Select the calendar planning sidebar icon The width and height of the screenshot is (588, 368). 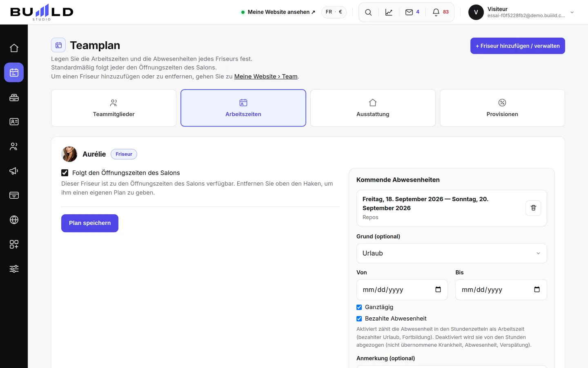(x=14, y=72)
